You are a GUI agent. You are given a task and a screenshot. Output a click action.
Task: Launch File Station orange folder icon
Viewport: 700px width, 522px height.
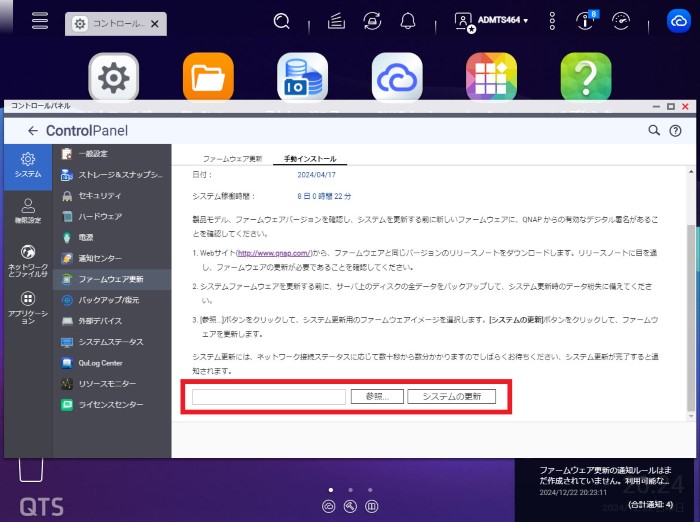coord(208,77)
